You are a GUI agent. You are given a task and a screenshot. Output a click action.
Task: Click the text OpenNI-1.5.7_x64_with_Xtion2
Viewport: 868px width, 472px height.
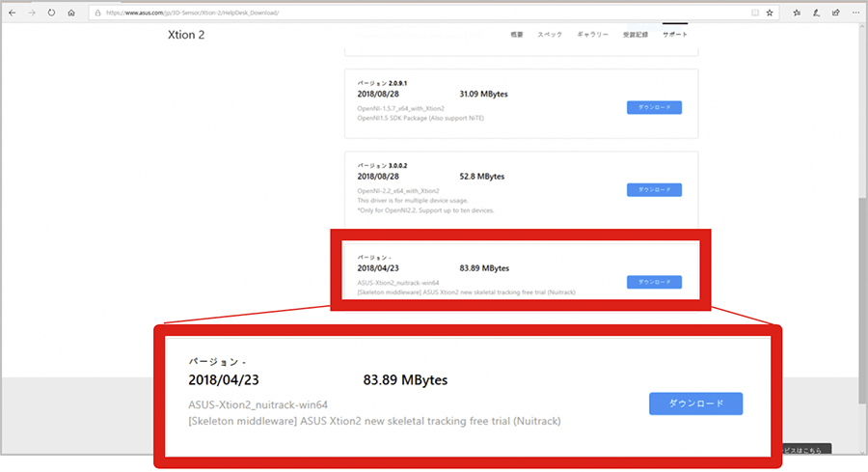click(401, 108)
